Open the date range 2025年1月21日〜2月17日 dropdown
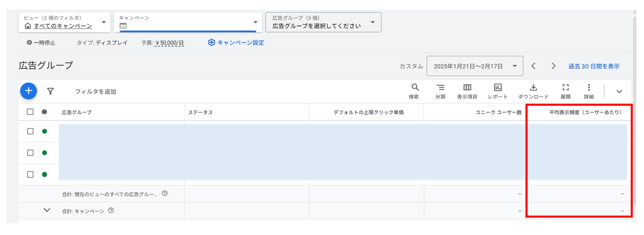 [x=474, y=66]
